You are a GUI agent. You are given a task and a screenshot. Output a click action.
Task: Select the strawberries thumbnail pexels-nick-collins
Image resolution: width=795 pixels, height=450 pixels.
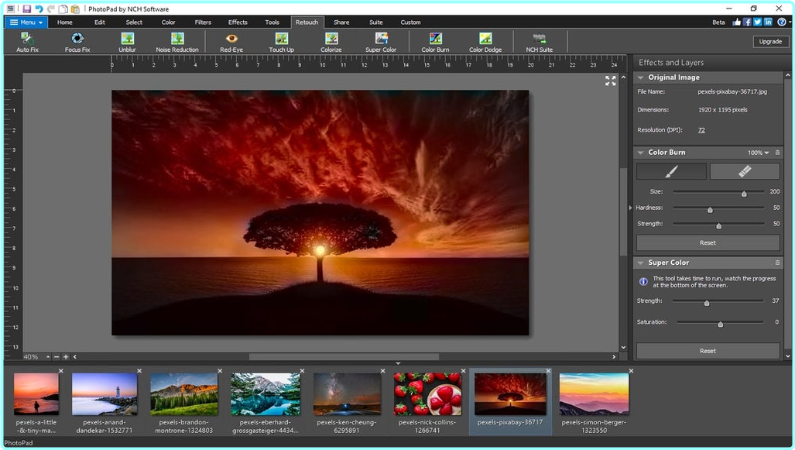coord(427,394)
